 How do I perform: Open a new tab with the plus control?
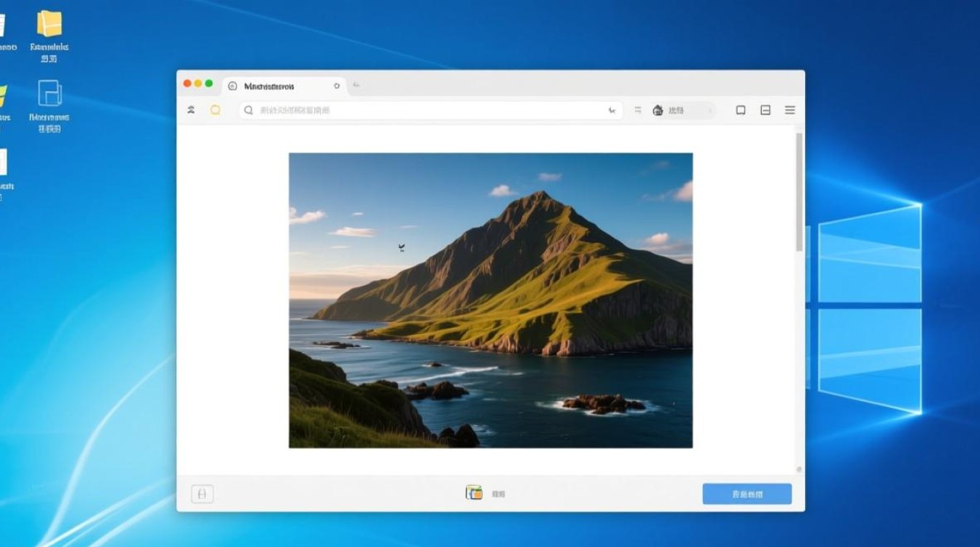357,85
